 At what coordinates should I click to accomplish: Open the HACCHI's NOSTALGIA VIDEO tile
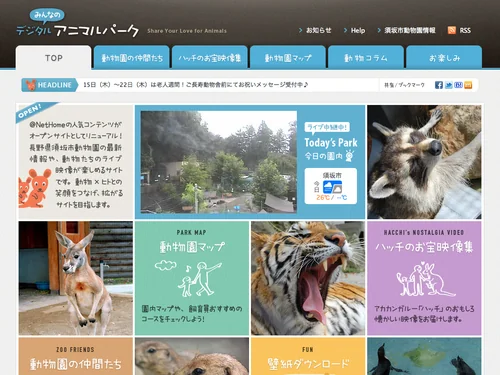[424, 278]
